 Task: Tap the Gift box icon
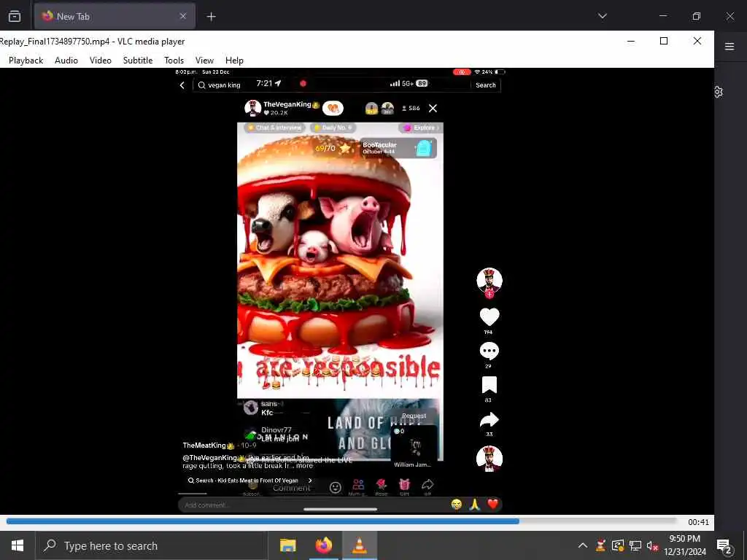coord(404,486)
